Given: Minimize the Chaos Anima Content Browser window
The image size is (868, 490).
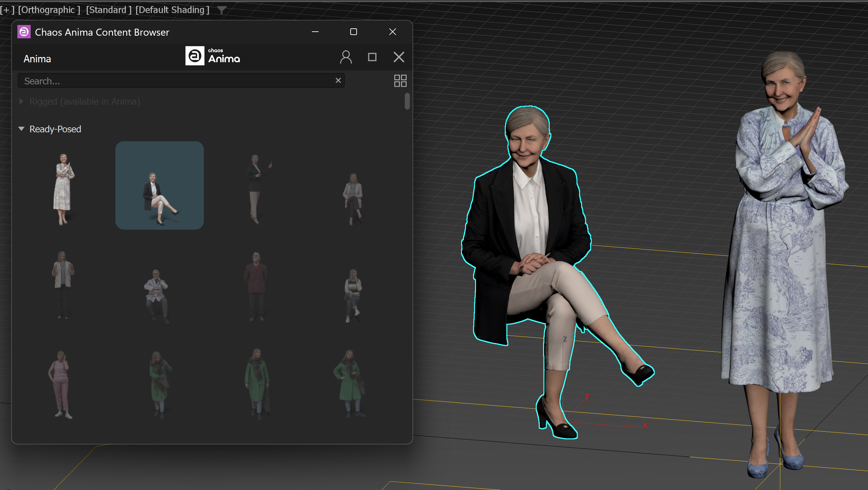Looking at the screenshot, I should click(315, 32).
